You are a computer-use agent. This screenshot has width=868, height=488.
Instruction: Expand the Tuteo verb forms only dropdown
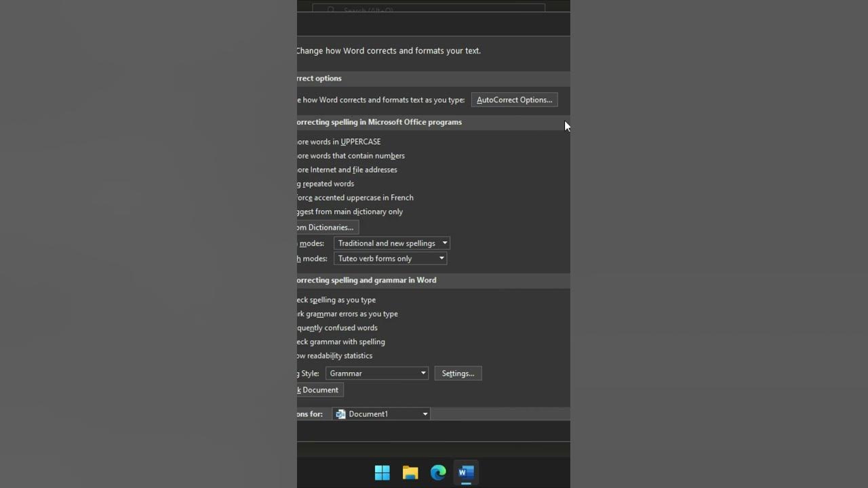pos(390,258)
